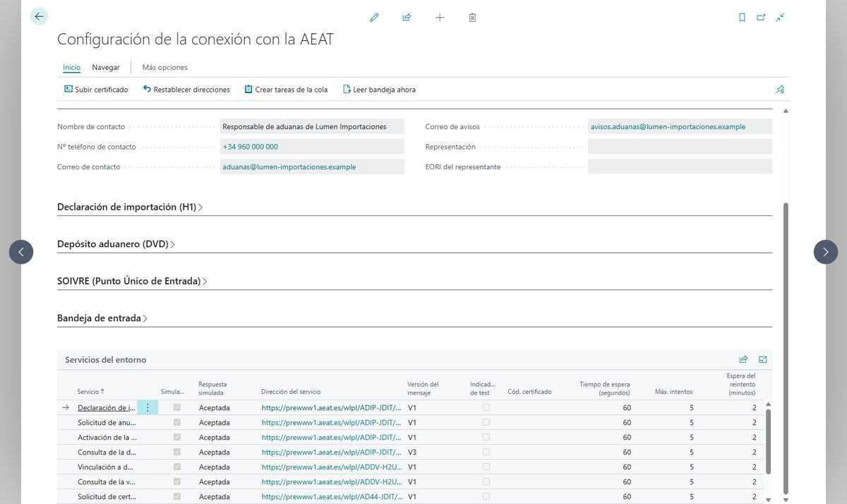Click the trash delete icon
The height and width of the screenshot is (504, 847).
pyautogui.click(x=472, y=18)
